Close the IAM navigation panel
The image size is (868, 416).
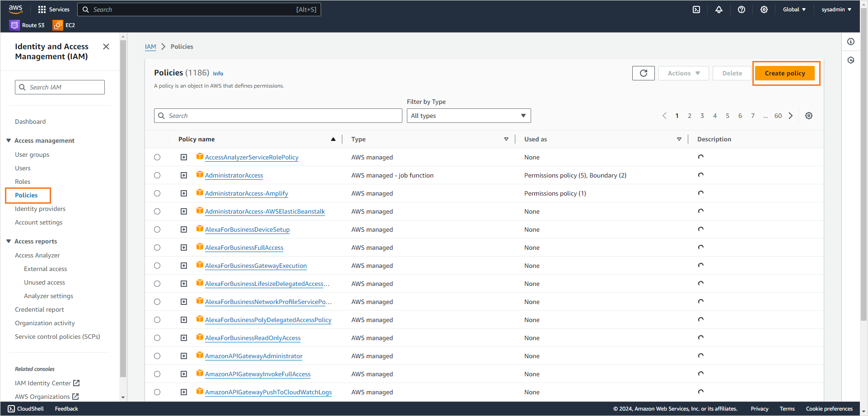coord(106,47)
